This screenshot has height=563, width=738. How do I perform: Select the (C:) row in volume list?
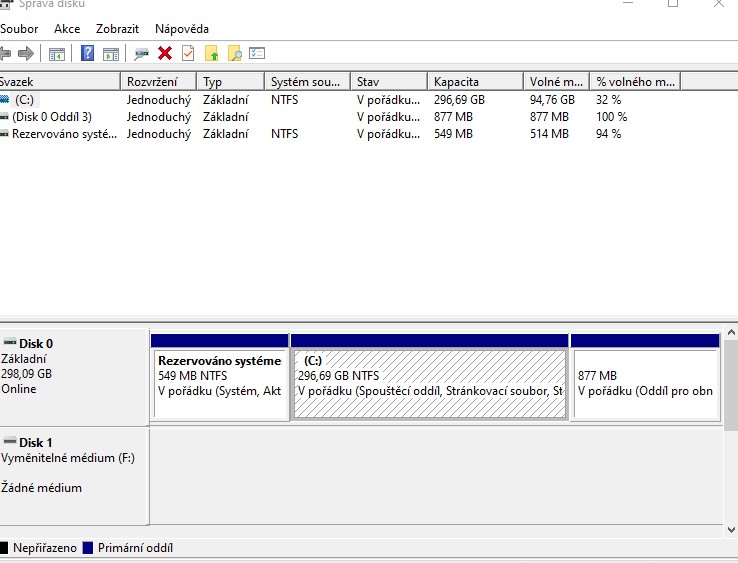(340, 100)
